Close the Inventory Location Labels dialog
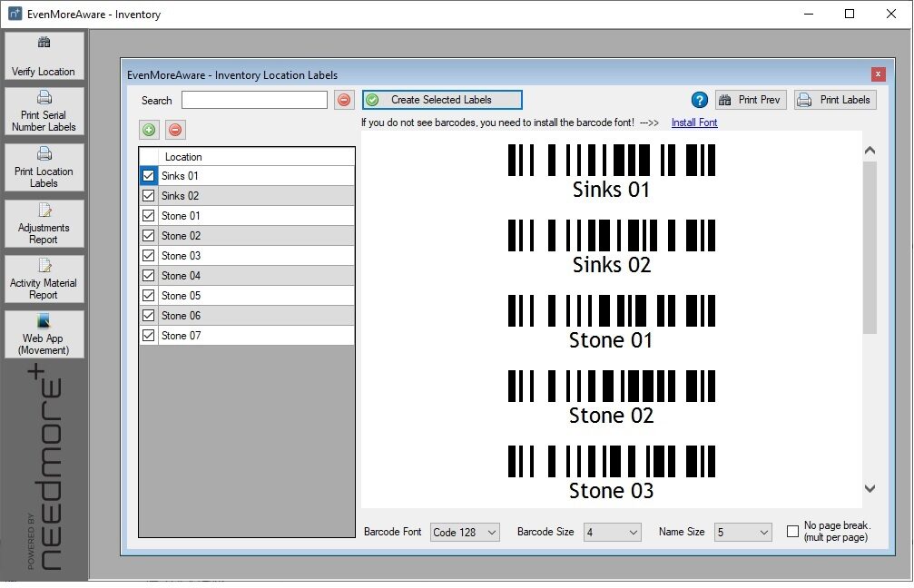914x588 pixels. (x=879, y=74)
